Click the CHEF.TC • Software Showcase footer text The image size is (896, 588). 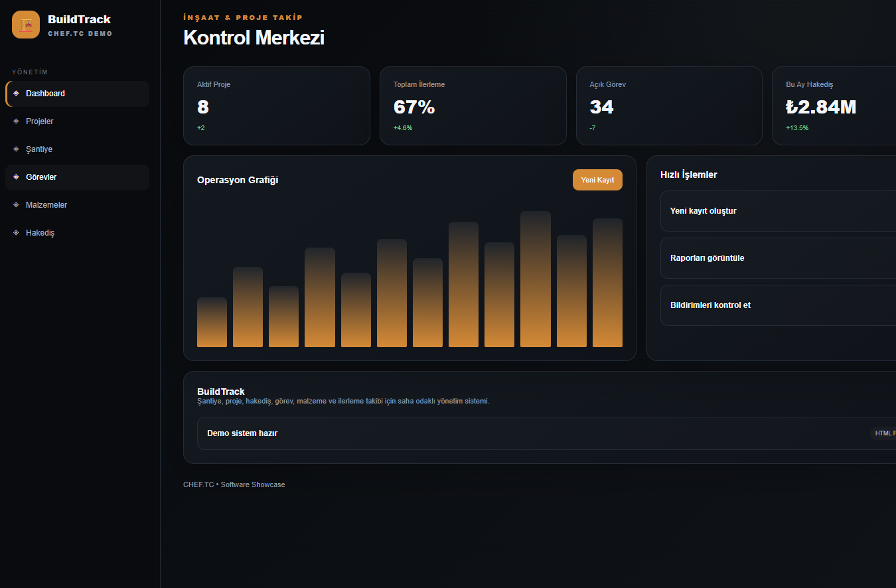click(x=234, y=484)
